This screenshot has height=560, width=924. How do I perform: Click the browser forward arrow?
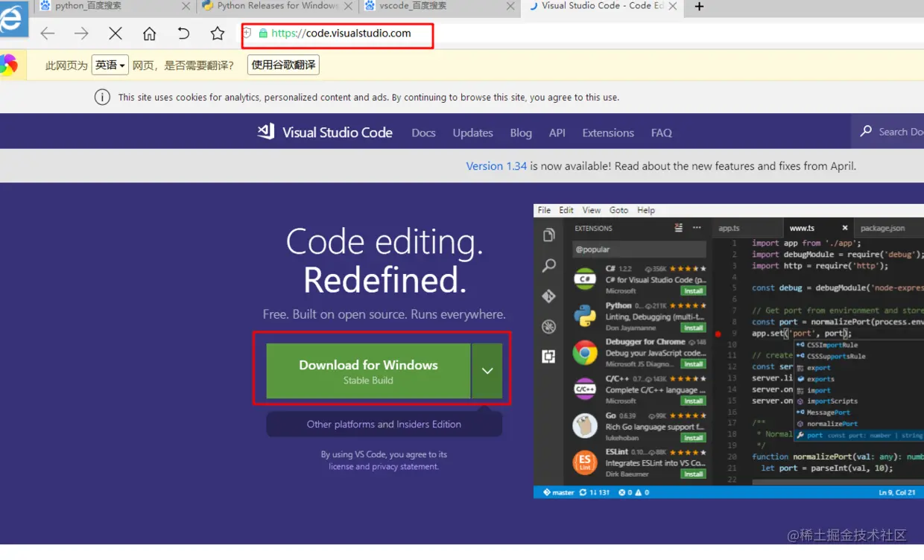click(81, 34)
